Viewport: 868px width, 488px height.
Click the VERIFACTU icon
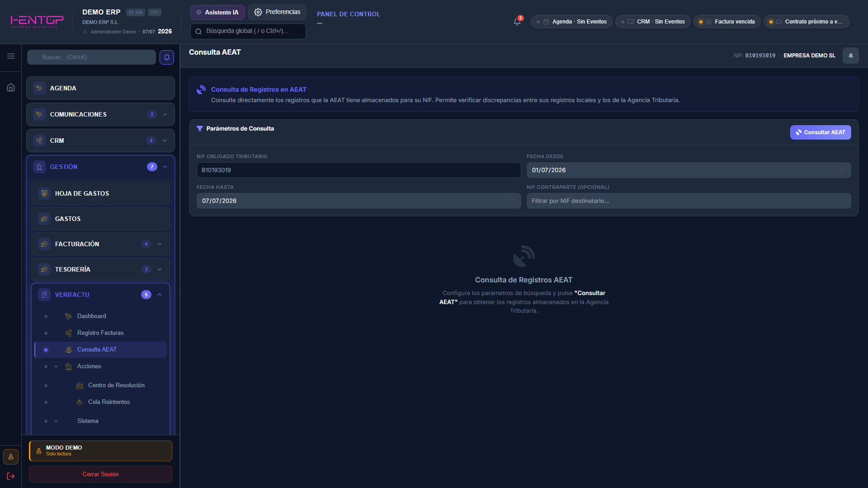pyautogui.click(x=44, y=295)
